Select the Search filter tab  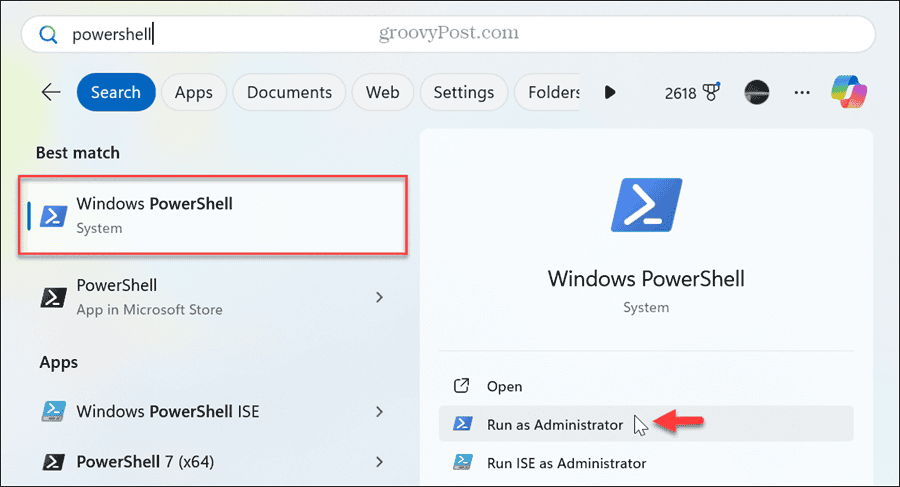click(116, 92)
